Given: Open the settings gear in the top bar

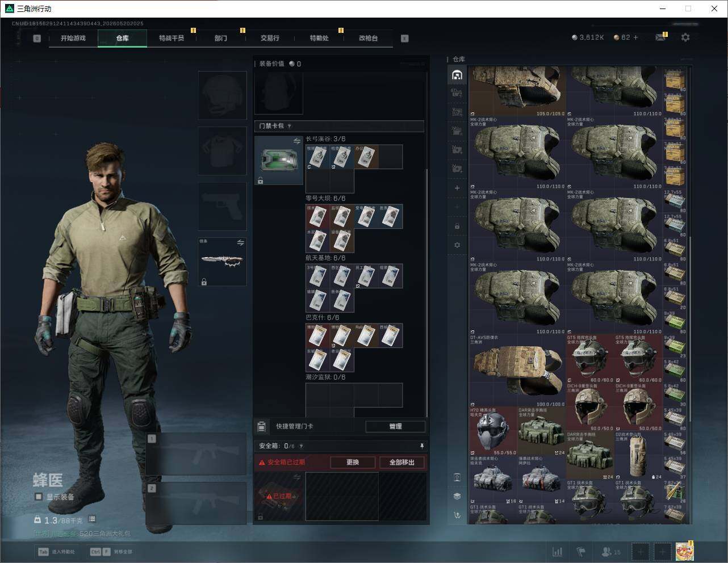Looking at the screenshot, I should coord(685,37).
